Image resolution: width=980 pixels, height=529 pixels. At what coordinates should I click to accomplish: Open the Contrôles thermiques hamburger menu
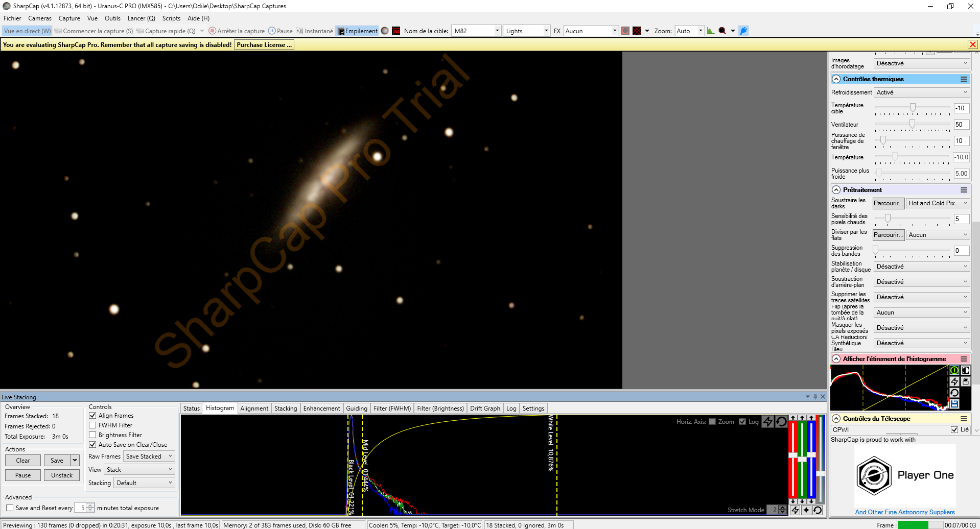tap(964, 79)
